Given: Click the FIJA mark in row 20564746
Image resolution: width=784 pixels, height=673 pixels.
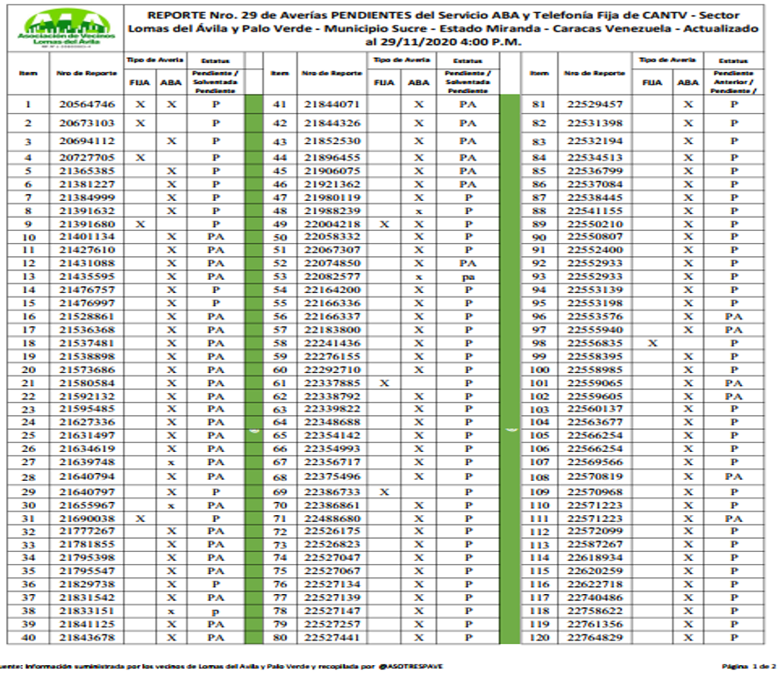Looking at the screenshot, I should point(140,104).
